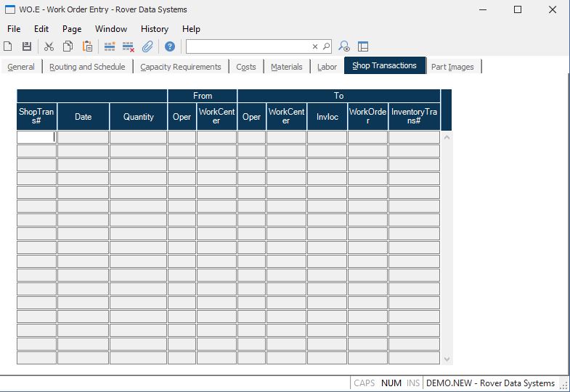This screenshot has width=570, height=392.
Task: Click the Paste clipboard icon
Action: pyautogui.click(x=87, y=46)
